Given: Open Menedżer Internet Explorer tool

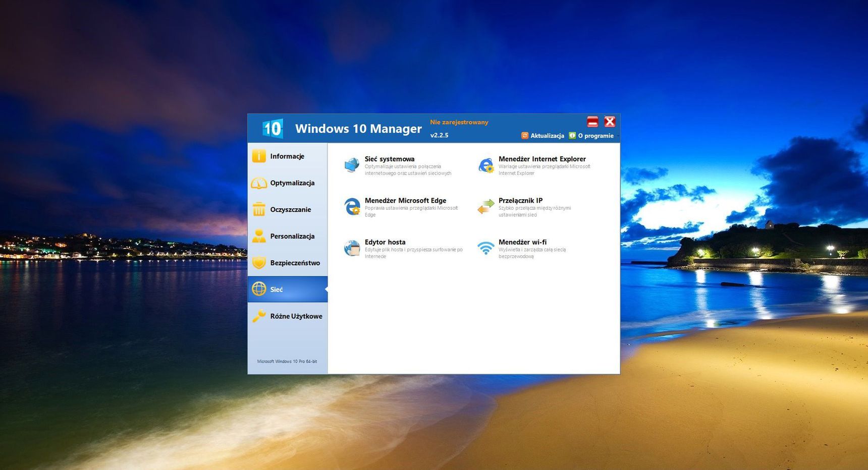Looking at the screenshot, I should 542,159.
